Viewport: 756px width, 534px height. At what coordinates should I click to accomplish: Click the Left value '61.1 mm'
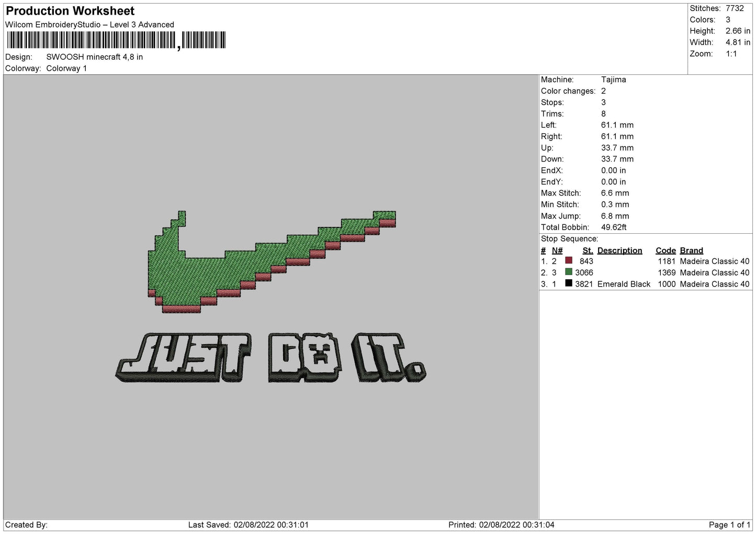pos(617,125)
